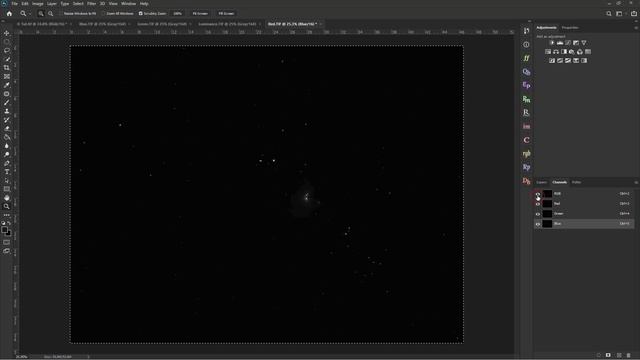Open the workspace switcher dropdown
The width and height of the screenshot is (640, 360).
tap(620, 13)
